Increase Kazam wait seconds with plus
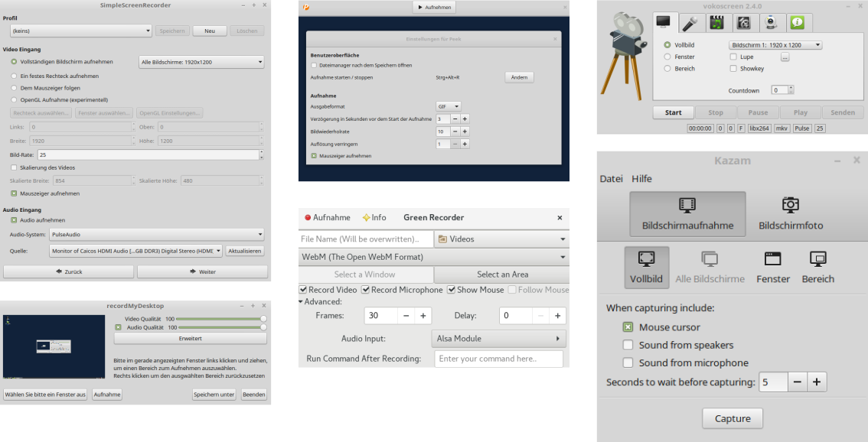The height and width of the screenshot is (442, 868). coord(817,382)
